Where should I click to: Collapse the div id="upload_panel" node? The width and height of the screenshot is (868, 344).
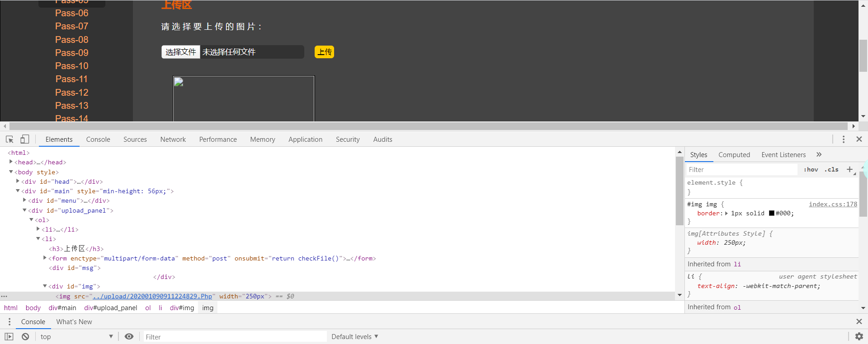(x=24, y=210)
